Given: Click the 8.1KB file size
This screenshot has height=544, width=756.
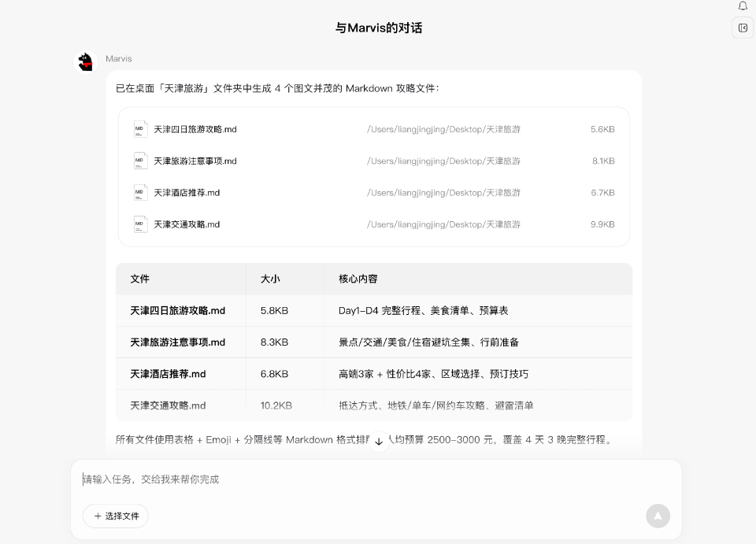Looking at the screenshot, I should (x=604, y=161).
